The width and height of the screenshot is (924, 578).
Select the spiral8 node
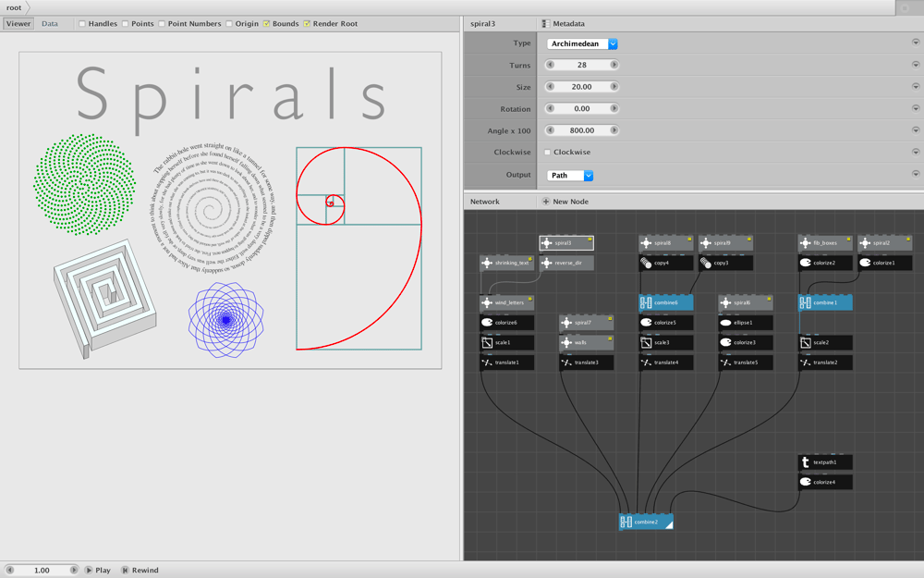tap(666, 243)
